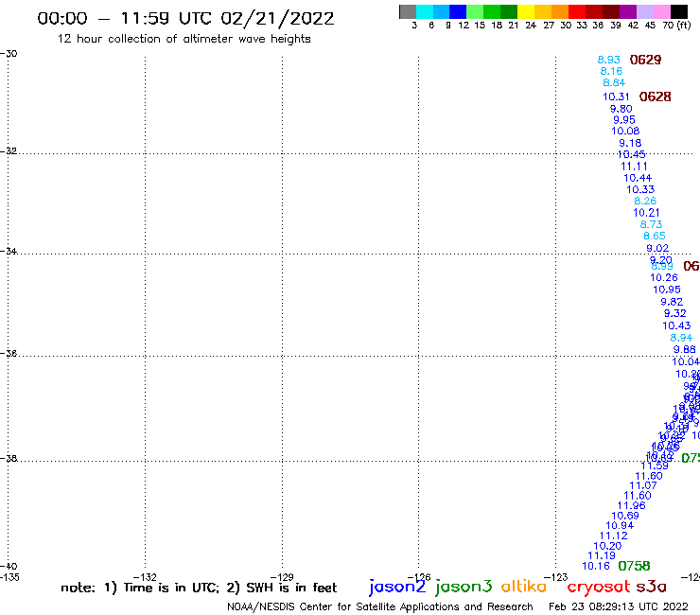This screenshot has height=615, width=700.
Task: Select the orange legend color swatch
Action: (560, 11)
